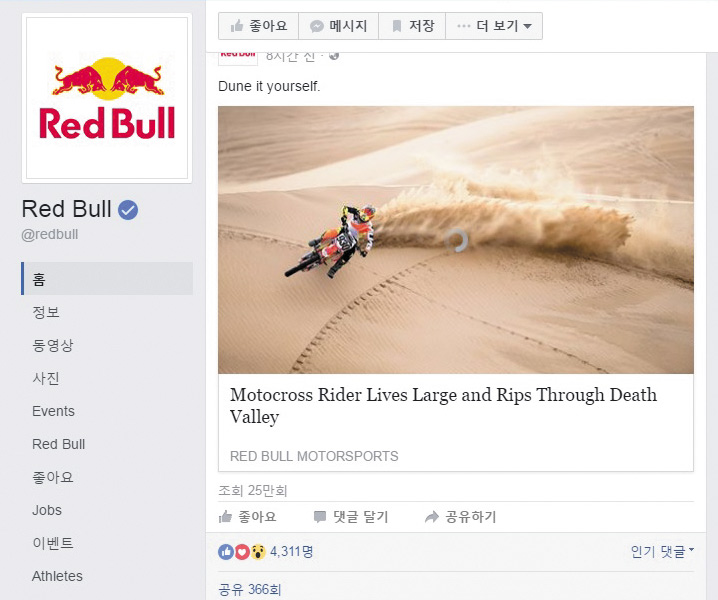The image size is (718, 600).
Task: Expand 인기 댓글 sort dropdown
Action: coord(662,551)
